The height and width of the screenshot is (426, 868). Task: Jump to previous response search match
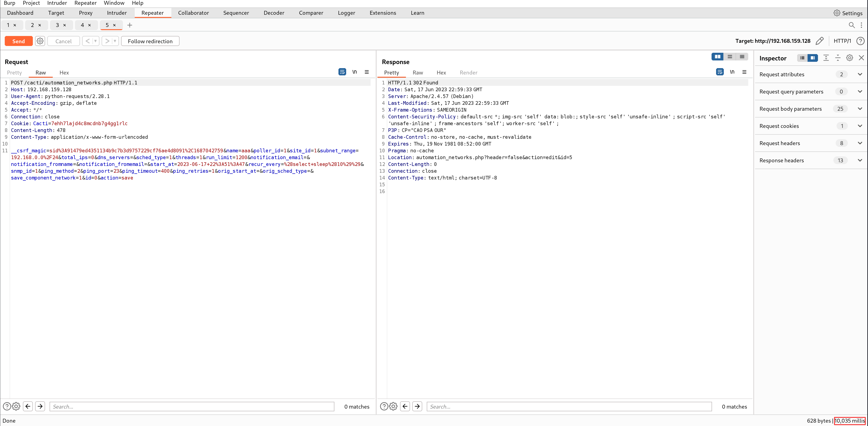tap(405, 407)
